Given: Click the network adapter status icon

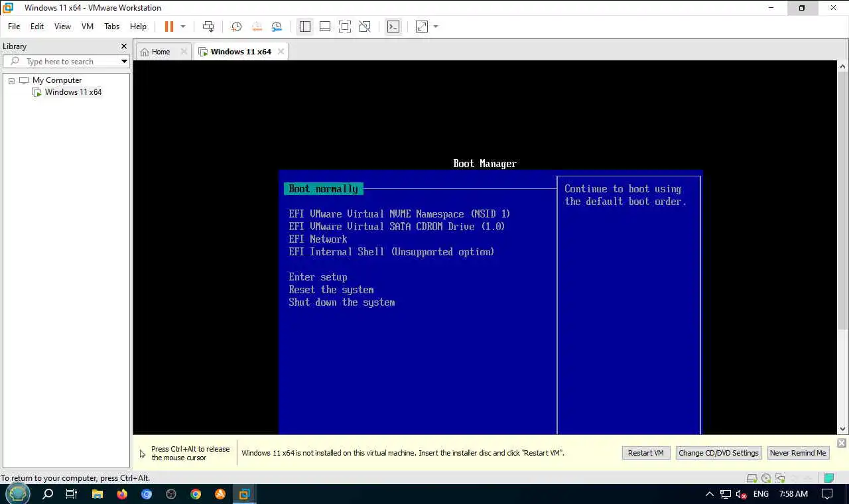Looking at the screenshot, I should coord(780,478).
